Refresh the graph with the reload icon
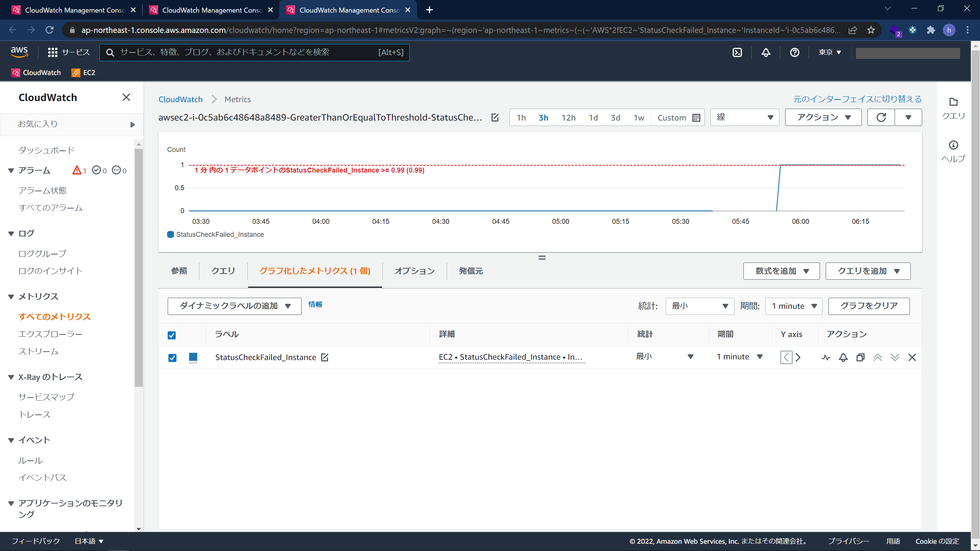This screenshot has height=551, width=980. [881, 117]
